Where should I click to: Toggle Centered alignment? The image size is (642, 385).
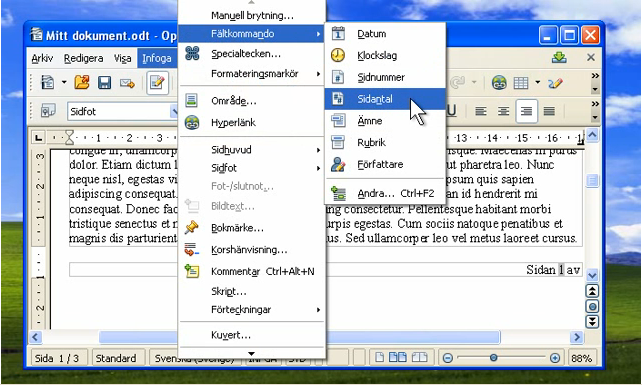pos(503,111)
